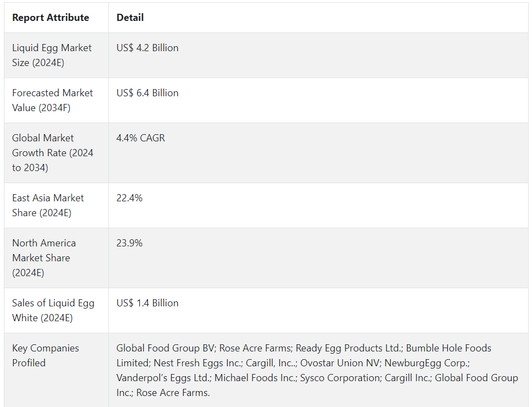Select the Liquid Egg Market Size cell
532x407 pixels.
[x=56, y=56]
